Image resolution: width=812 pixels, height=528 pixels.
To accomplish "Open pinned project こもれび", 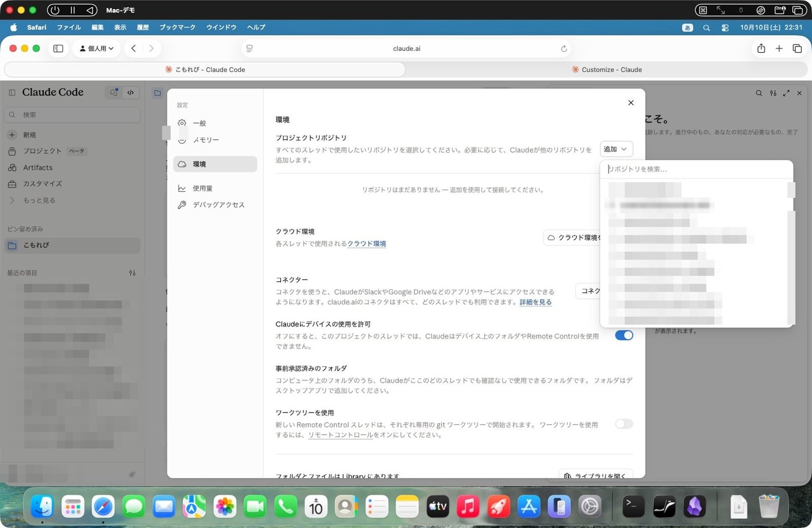I will point(73,245).
